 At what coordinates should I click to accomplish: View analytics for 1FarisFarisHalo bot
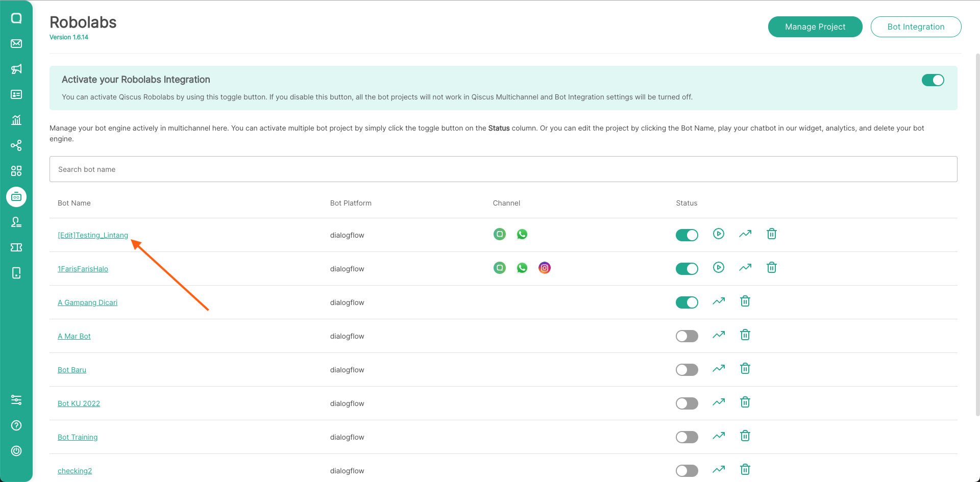(x=745, y=268)
